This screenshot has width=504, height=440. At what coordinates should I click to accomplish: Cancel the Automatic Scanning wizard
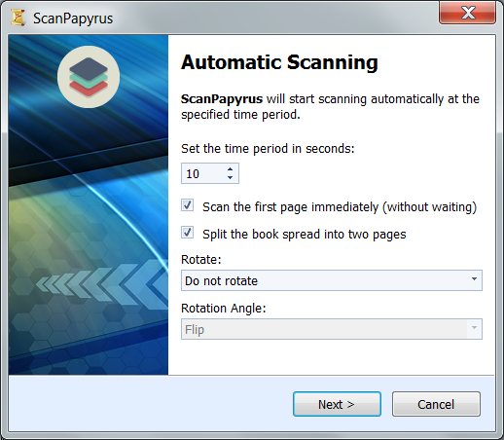436,404
